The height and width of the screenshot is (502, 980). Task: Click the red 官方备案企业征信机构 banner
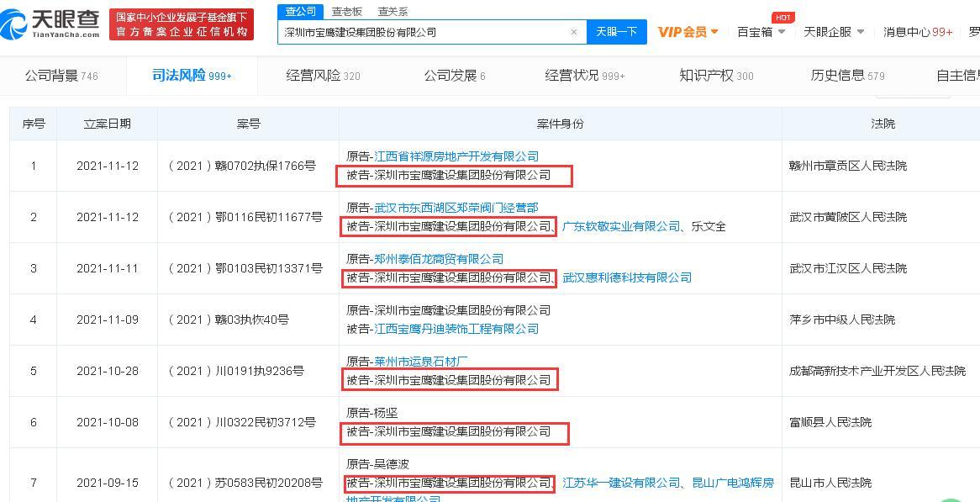(x=182, y=24)
